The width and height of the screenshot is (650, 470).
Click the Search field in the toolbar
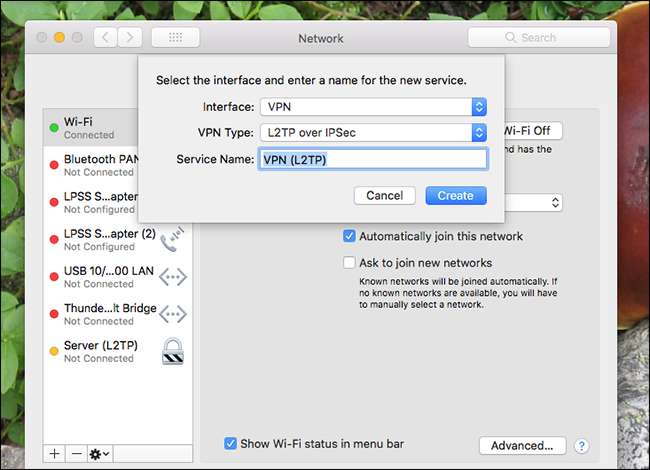[x=539, y=38]
